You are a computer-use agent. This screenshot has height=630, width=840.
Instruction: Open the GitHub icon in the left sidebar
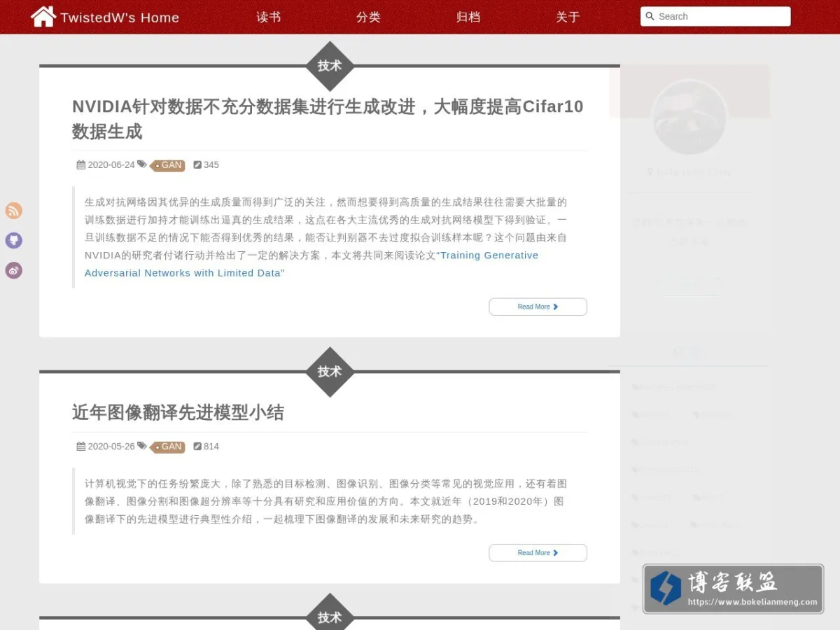click(x=14, y=241)
